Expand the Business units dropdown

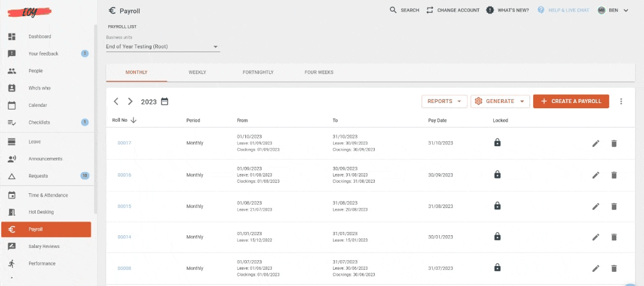163,46
